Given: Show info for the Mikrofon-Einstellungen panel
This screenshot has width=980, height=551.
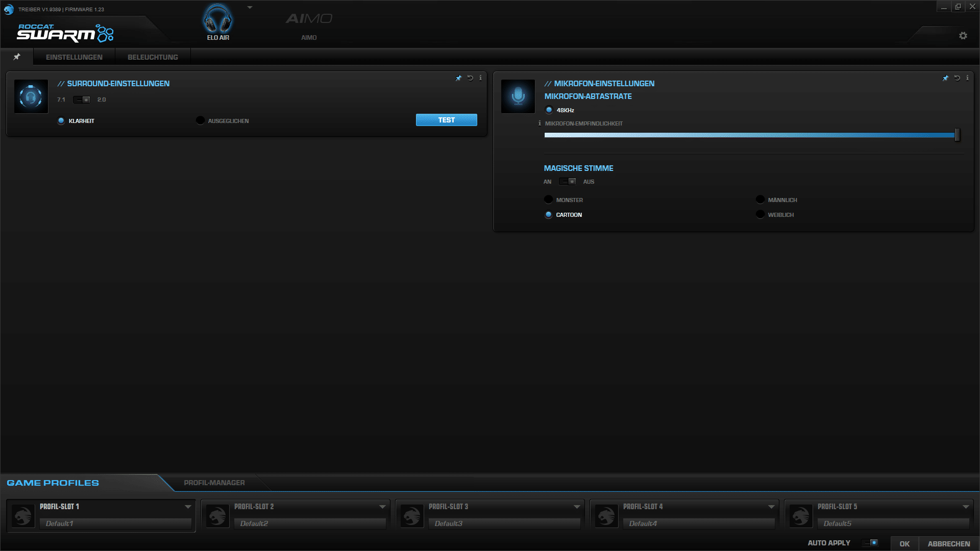Looking at the screenshot, I should point(967,78).
